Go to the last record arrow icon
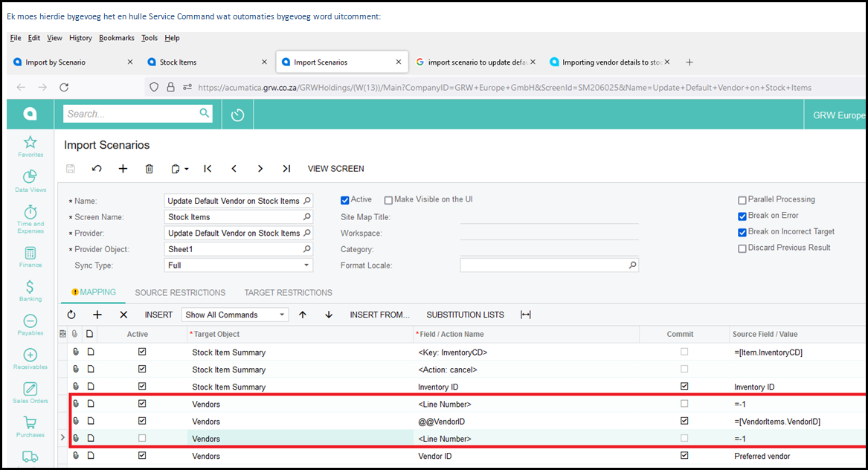Image resolution: width=868 pixels, height=470 pixels. (x=286, y=169)
